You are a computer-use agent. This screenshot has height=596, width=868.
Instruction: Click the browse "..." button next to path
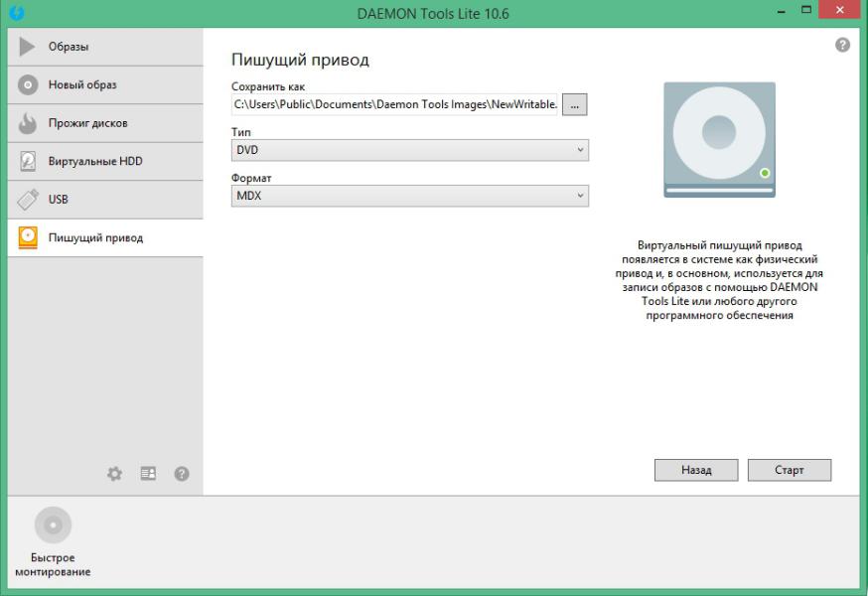click(x=575, y=104)
